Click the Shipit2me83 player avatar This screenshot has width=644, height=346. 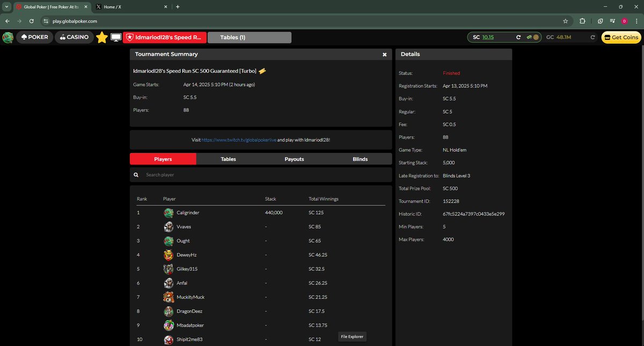169,340
